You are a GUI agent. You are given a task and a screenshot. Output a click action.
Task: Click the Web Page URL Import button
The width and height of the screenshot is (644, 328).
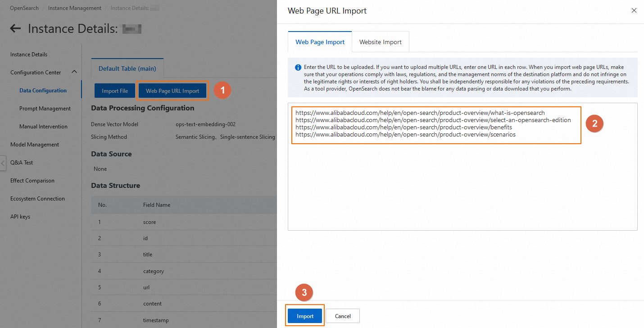(x=172, y=91)
